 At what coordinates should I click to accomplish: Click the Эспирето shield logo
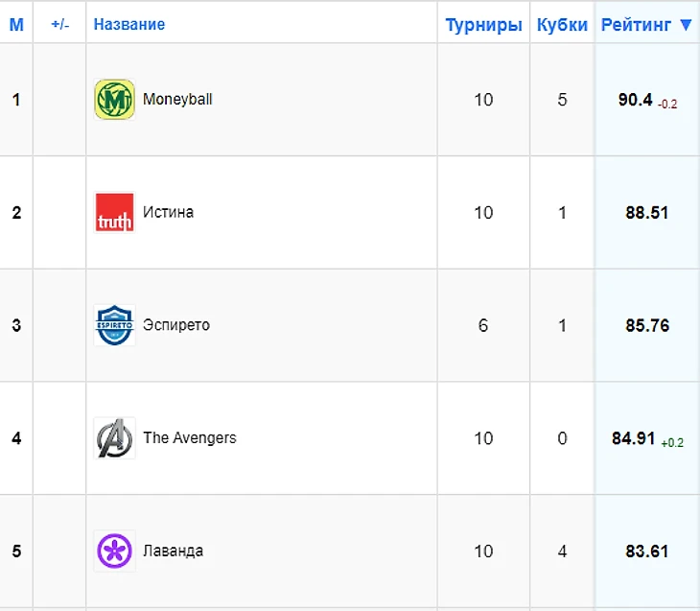point(114,325)
